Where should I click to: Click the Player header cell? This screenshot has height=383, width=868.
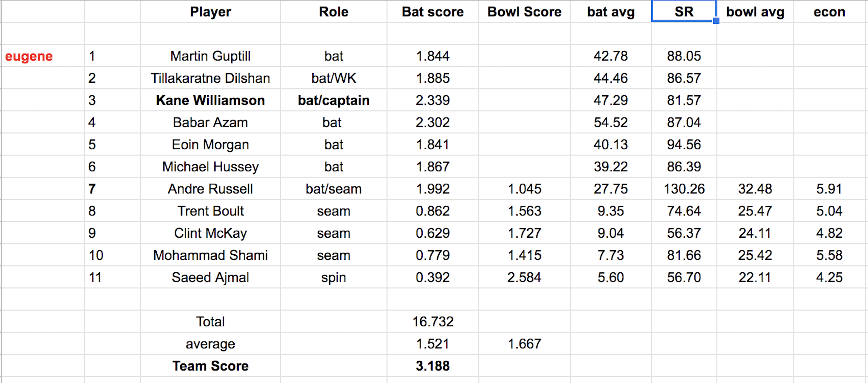point(210,12)
